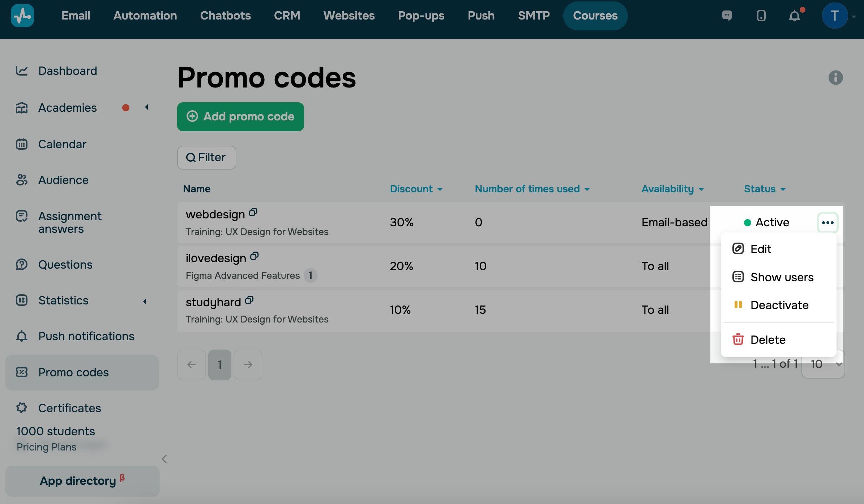The height and width of the screenshot is (504, 864).
Task: Select Delete in the context menu
Action: [x=767, y=340]
